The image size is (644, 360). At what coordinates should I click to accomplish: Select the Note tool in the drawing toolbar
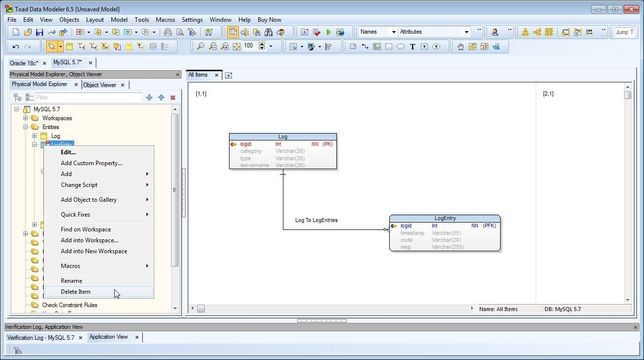coord(353,46)
